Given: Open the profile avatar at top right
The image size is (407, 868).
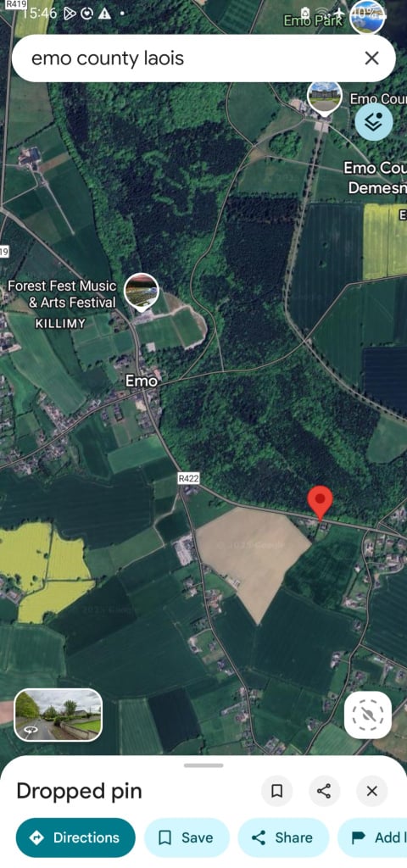Looking at the screenshot, I should click(x=367, y=17).
